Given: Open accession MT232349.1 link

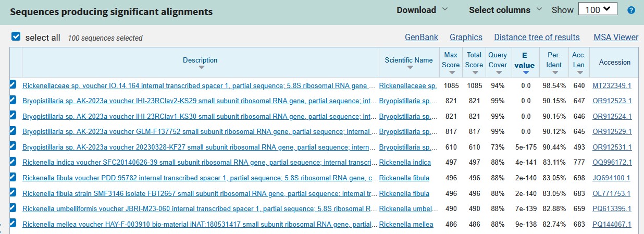Looking at the screenshot, I should [612, 85].
